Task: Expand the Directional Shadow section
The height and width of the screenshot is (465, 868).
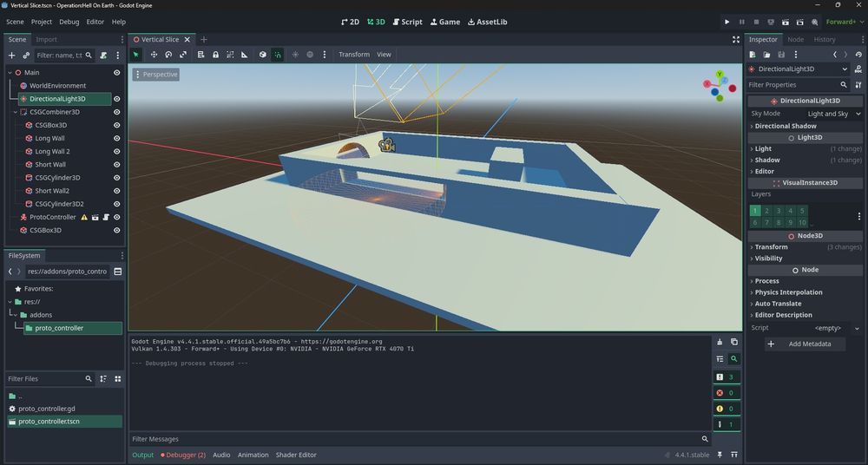Action: click(x=786, y=126)
